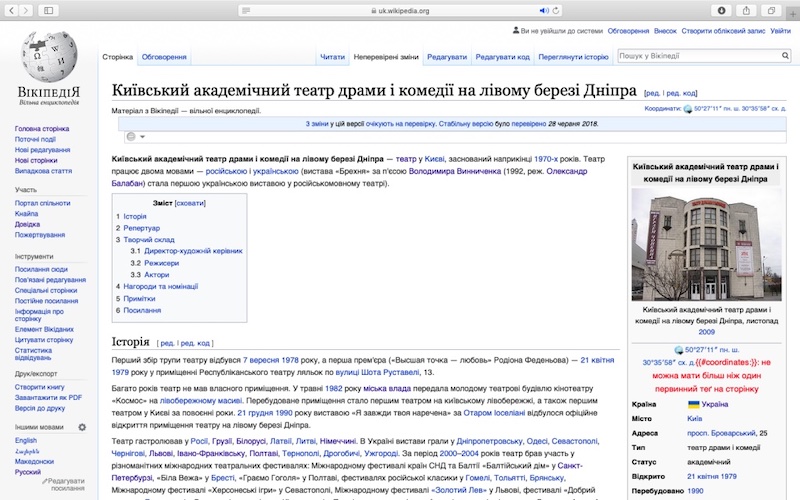The image size is (800, 500).
Task: Click 'Створити обліковий запис' link
Action: point(723,31)
